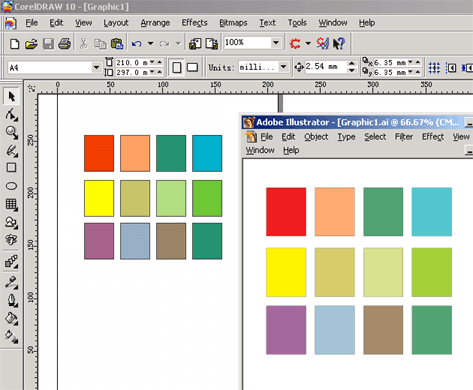
Task: Click the ruler origin corner icon
Action: 32,88
